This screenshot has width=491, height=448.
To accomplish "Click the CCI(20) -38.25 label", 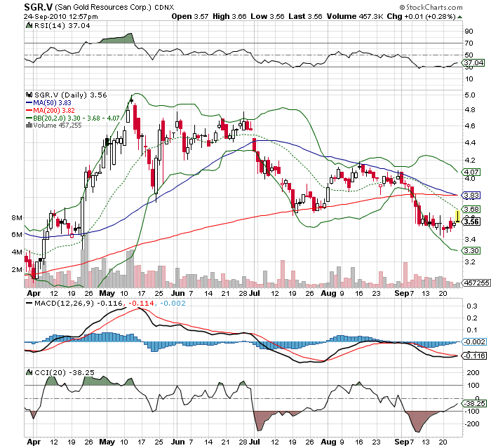I will pyautogui.click(x=65, y=372).
